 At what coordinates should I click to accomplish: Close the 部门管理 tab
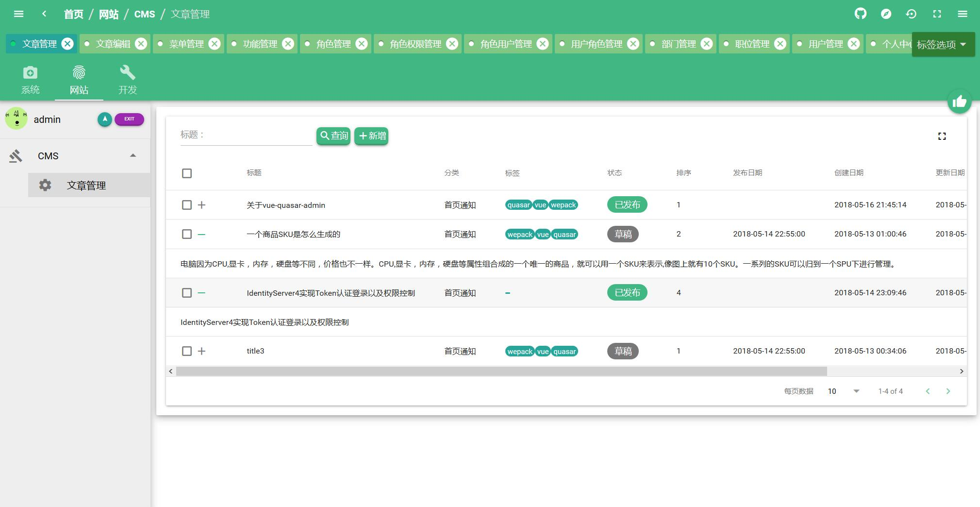click(x=707, y=44)
